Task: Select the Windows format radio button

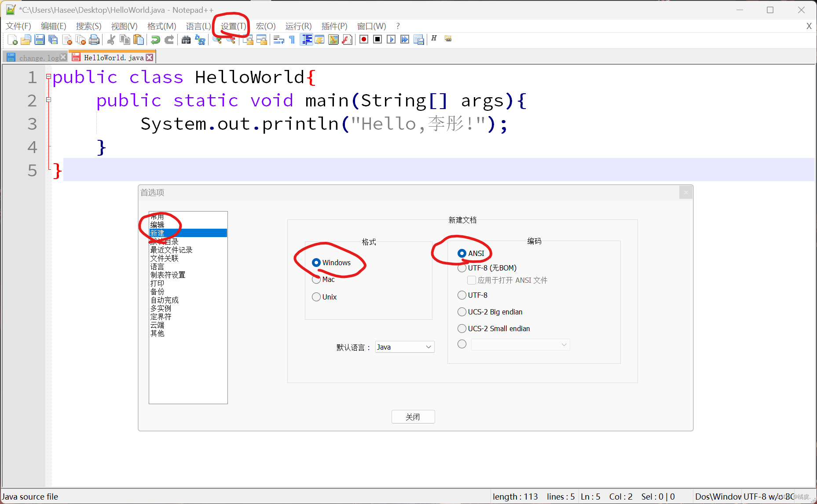Action: point(316,263)
